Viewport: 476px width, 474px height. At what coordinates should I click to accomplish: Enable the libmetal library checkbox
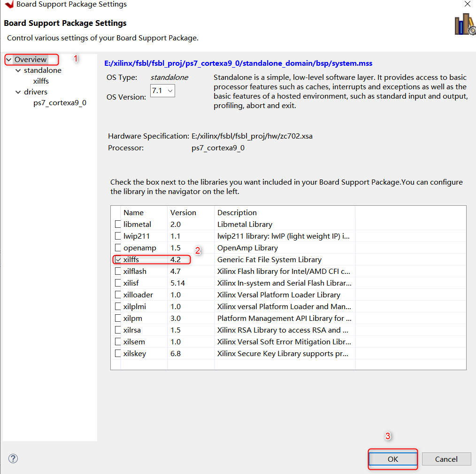117,224
